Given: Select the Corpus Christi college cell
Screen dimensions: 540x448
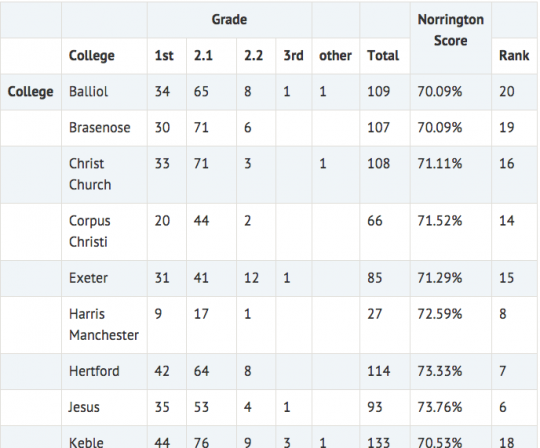Looking at the screenshot, I should tap(90, 231).
